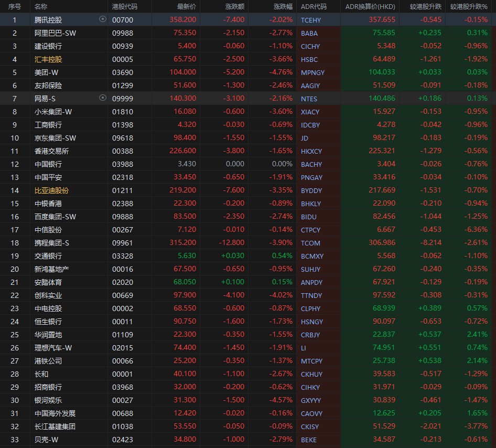Select the 中国海外发展 stock name
496x448 pixels.
tap(55, 414)
